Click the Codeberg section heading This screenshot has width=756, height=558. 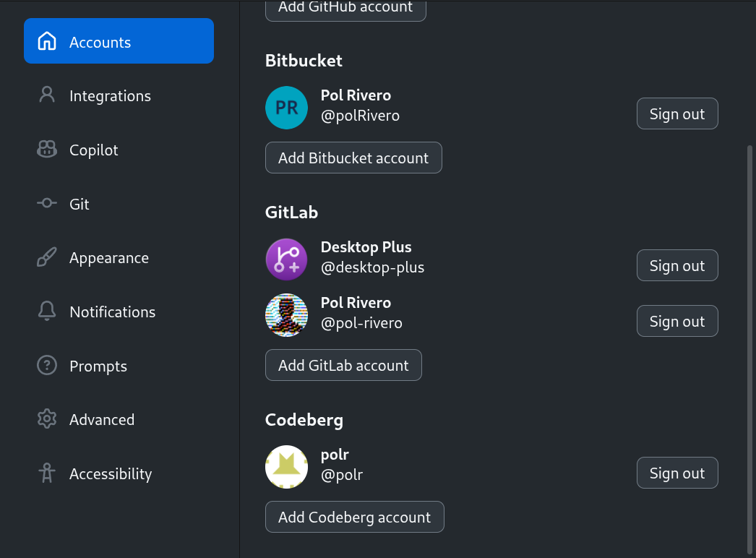tap(304, 420)
